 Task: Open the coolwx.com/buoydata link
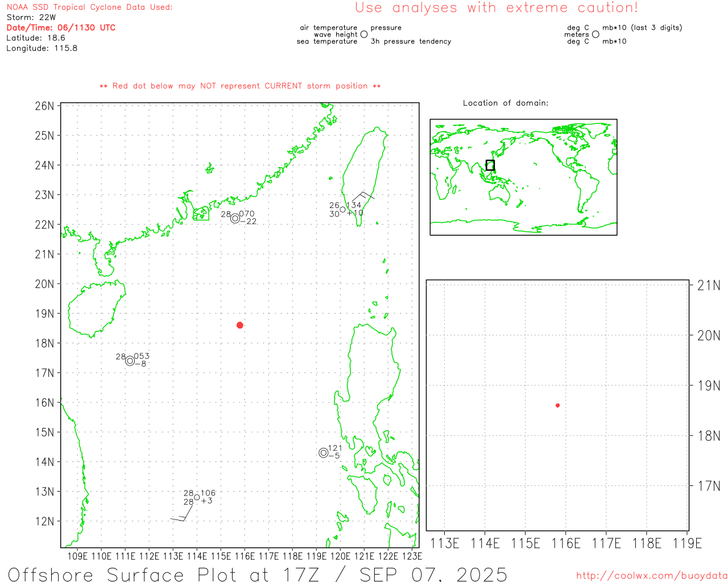[x=652, y=576]
